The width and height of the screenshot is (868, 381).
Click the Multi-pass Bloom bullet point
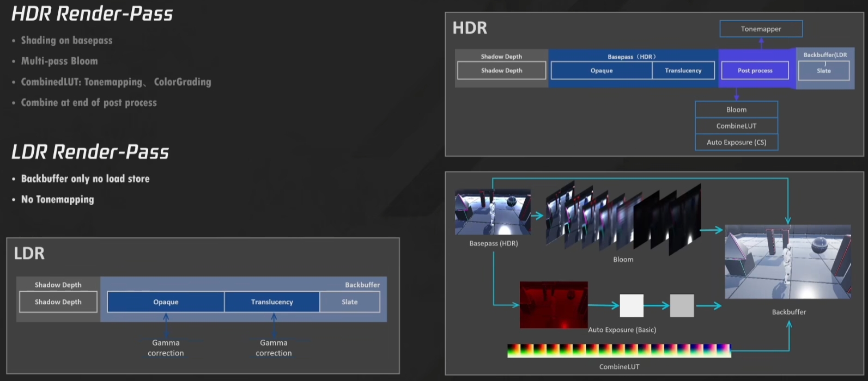59,61
